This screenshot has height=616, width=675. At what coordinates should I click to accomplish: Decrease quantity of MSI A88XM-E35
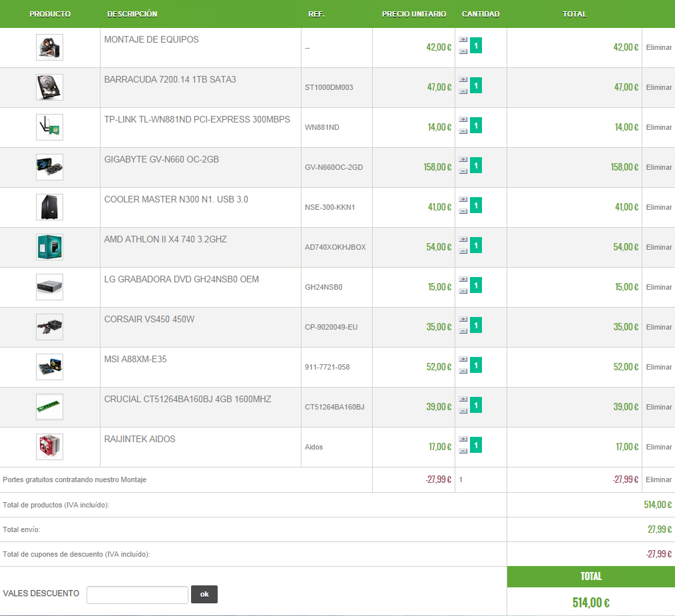[463, 371]
